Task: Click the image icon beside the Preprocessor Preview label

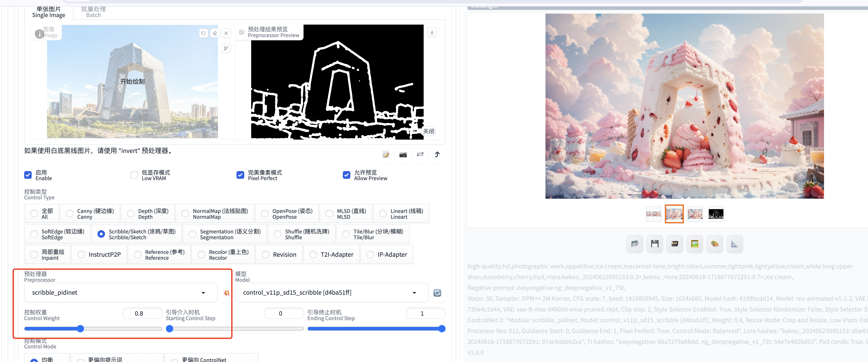Action: pyautogui.click(x=241, y=32)
